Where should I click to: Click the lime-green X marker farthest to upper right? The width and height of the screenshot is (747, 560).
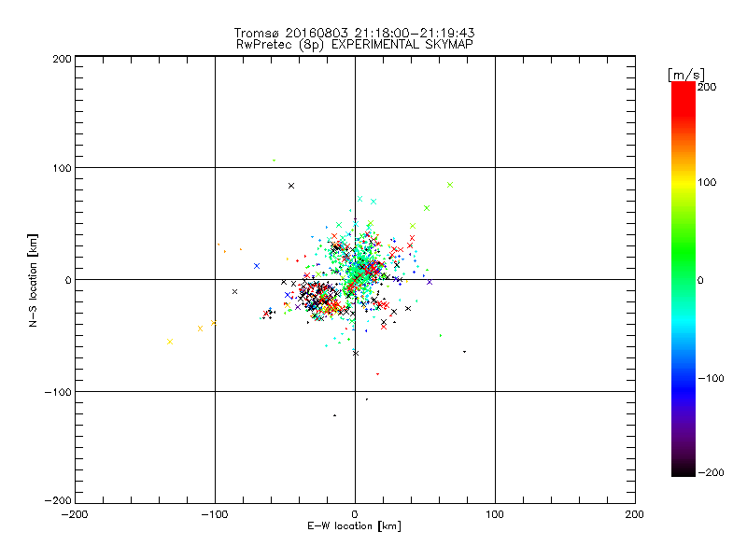(x=450, y=185)
